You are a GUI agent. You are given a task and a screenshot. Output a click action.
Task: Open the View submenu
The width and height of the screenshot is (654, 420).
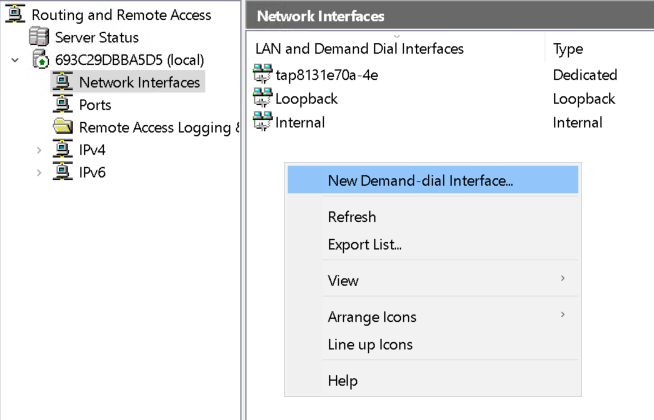343,281
